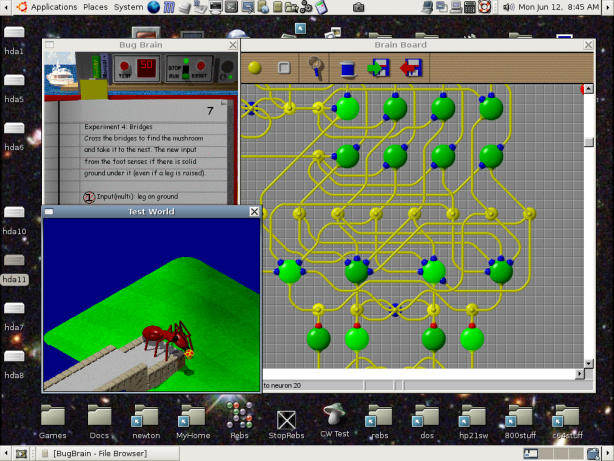Viewport: 614px width, 461px height.
Task: Click the notebook page number 7
Action: [x=210, y=111]
